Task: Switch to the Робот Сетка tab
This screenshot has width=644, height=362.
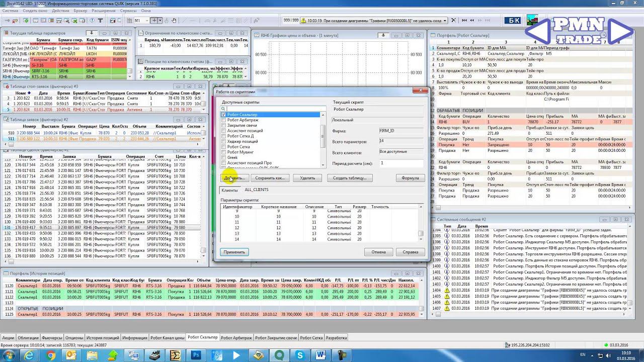Action: pyautogui.click(x=311, y=338)
